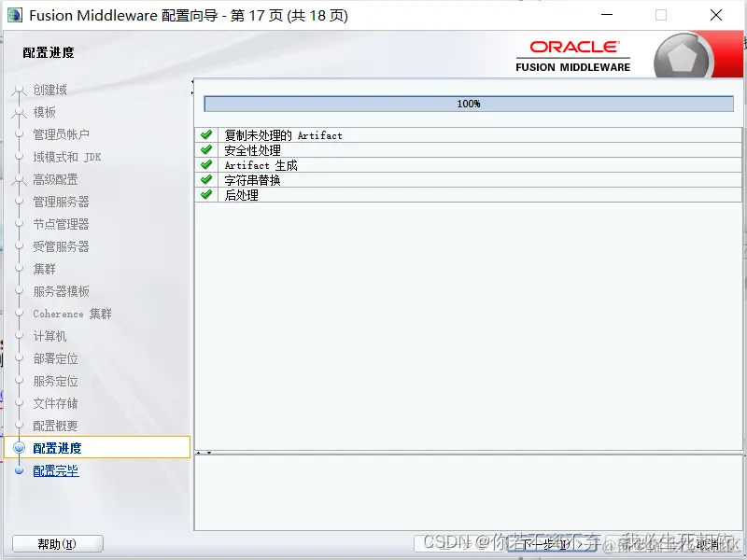The height and width of the screenshot is (560, 747).
Task: Select the 部署定位 step
Action: (55, 358)
